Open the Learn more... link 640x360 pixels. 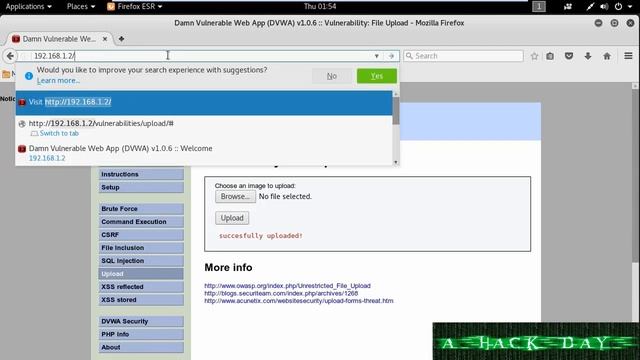tap(58, 81)
